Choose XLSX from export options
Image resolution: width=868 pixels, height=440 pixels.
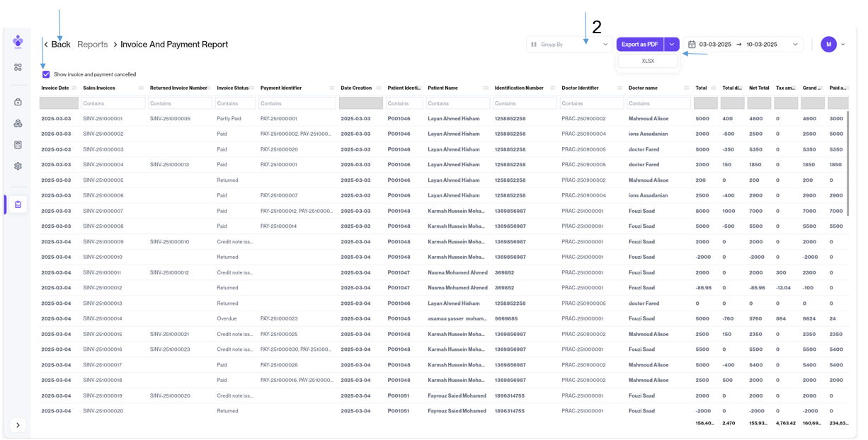[x=648, y=62]
